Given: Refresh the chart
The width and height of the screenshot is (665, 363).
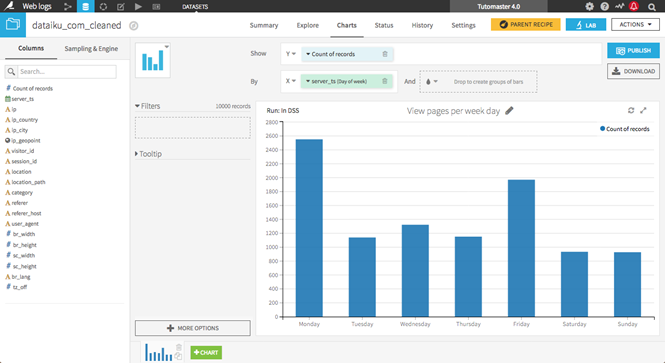Looking at the screenshot, I should click(631, 110).
